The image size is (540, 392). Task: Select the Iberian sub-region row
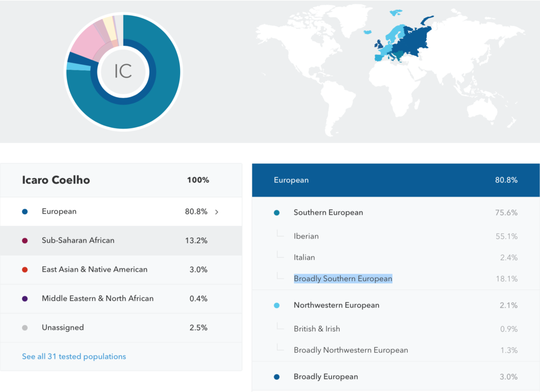[x=306, y=236]
